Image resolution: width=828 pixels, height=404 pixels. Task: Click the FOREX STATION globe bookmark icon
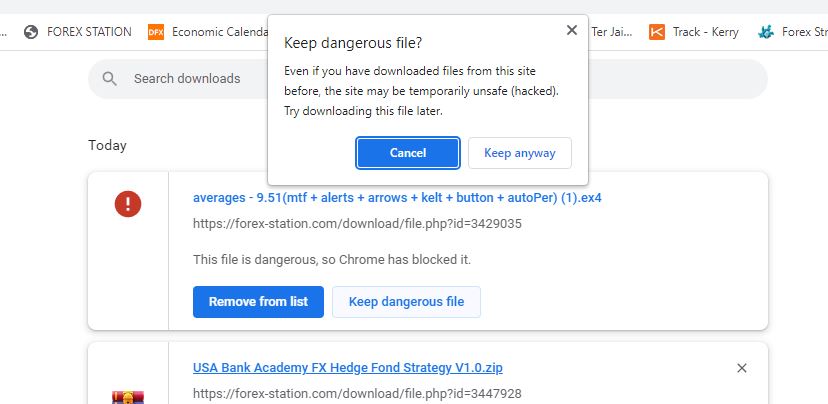(x=30, y=32)
